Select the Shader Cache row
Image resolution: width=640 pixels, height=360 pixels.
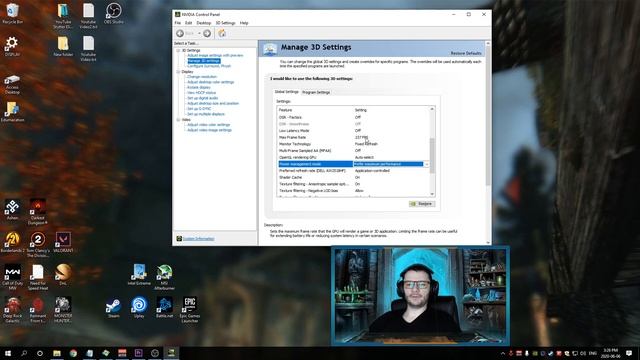(353, 178)
